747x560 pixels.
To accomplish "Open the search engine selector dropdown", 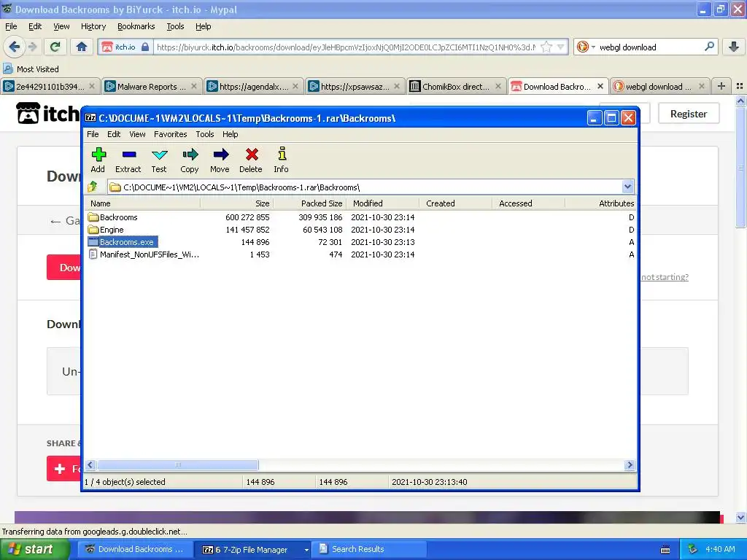I will (587, 47).
